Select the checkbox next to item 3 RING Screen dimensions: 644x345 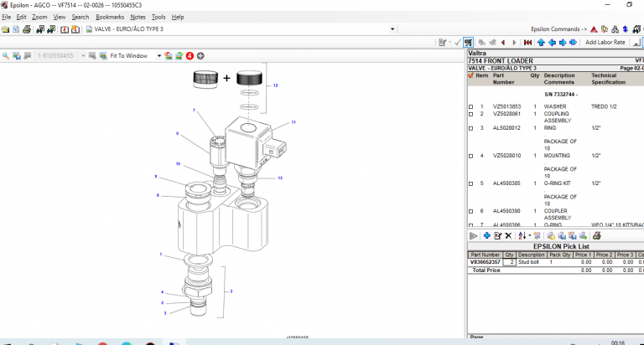(470, 128)
